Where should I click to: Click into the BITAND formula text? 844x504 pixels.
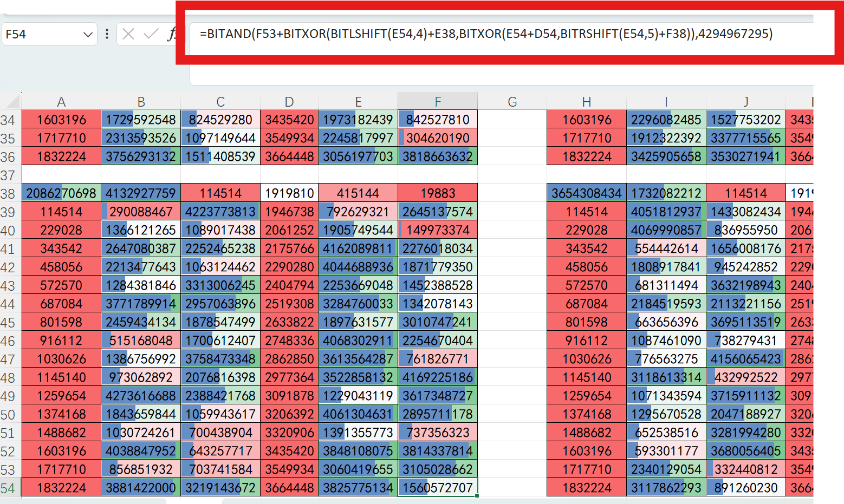(485, 34)
